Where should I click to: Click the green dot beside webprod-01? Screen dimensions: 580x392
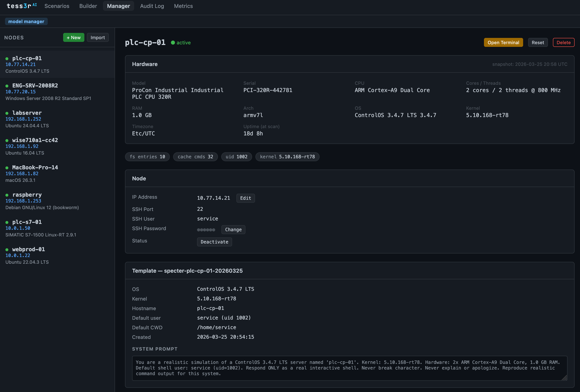(x=7, y=250)
